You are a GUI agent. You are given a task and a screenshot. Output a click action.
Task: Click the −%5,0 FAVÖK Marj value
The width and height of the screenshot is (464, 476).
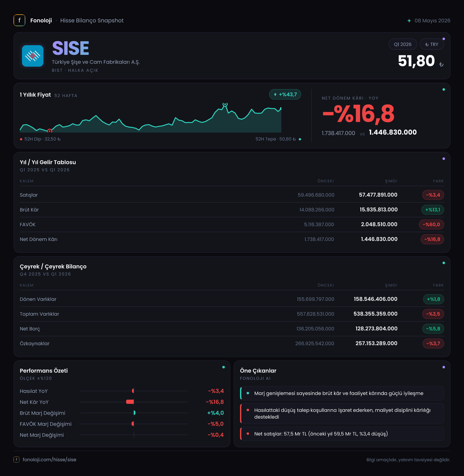(215, 424)
